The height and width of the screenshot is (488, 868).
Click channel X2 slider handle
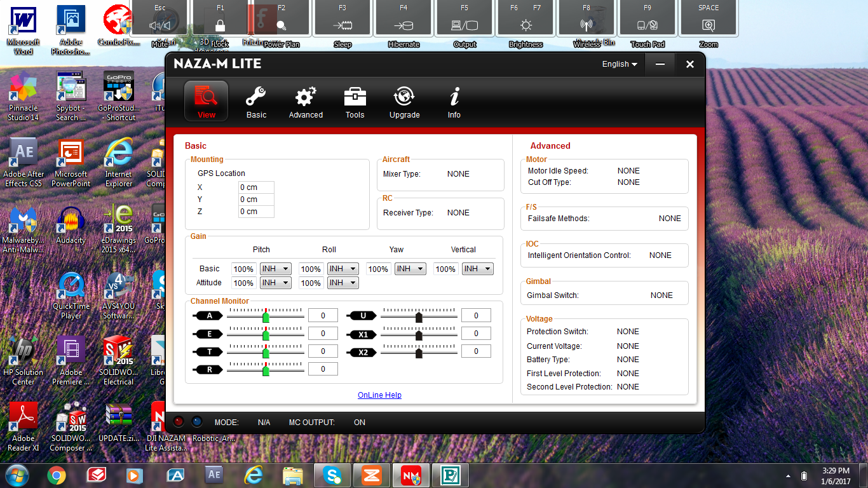419,353
